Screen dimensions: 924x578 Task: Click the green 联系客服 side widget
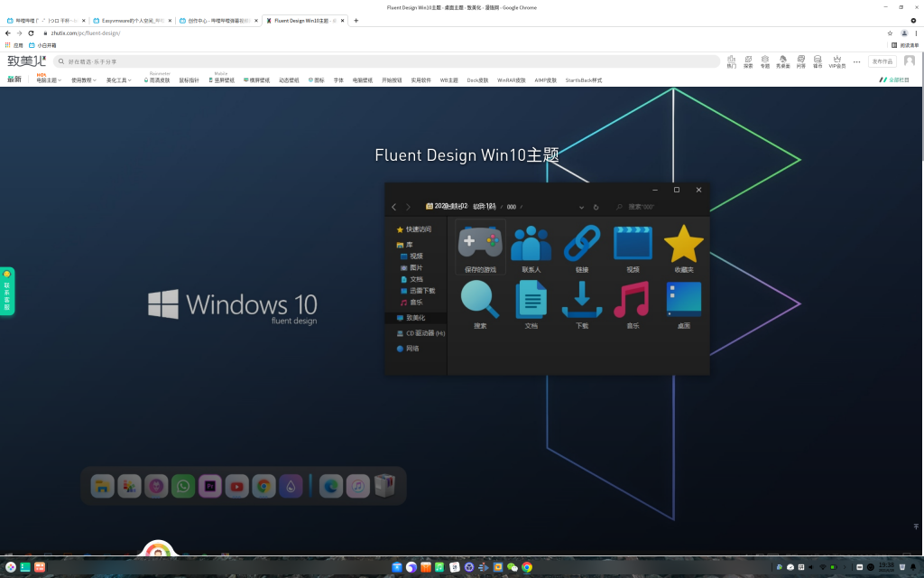(7, 292)
